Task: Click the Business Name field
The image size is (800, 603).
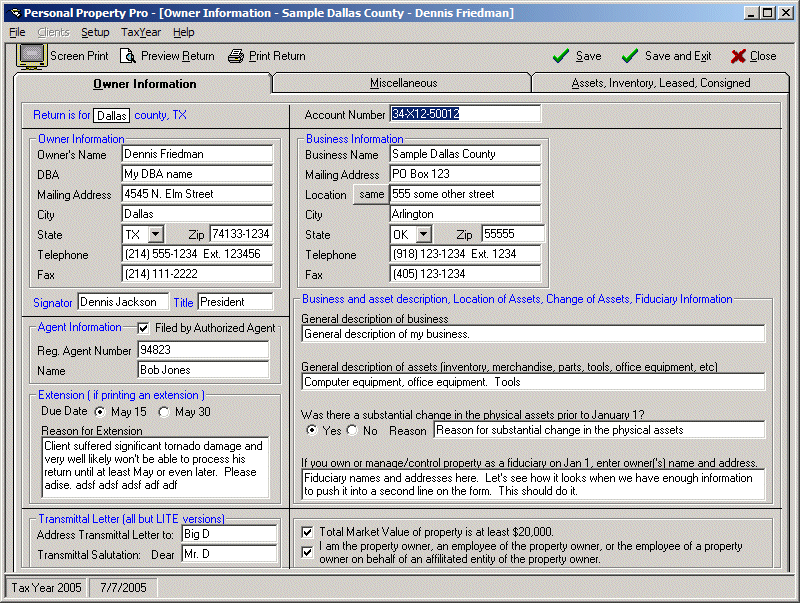Action: pos(465,154)
